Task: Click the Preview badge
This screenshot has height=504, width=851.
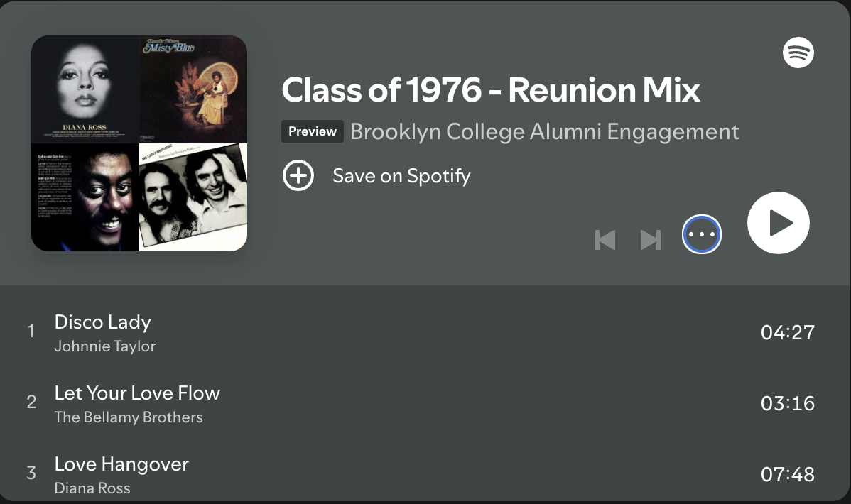Action: (x=313, y=132)
